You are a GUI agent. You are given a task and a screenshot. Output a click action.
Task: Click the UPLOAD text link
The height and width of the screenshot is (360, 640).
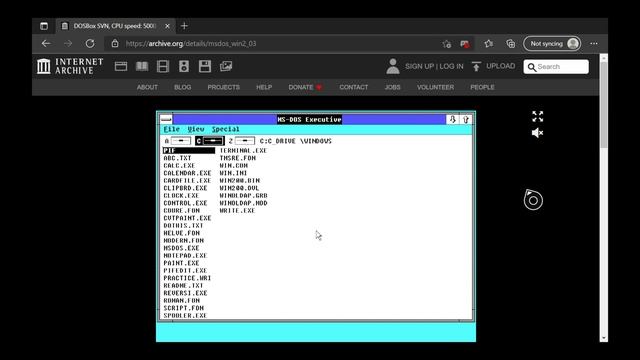pyautogui.click(x=501, y=66)
